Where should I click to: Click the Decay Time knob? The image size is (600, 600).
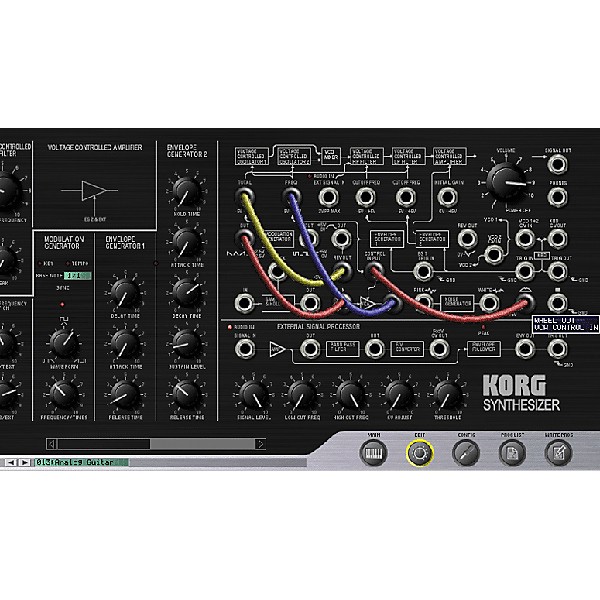186,293
